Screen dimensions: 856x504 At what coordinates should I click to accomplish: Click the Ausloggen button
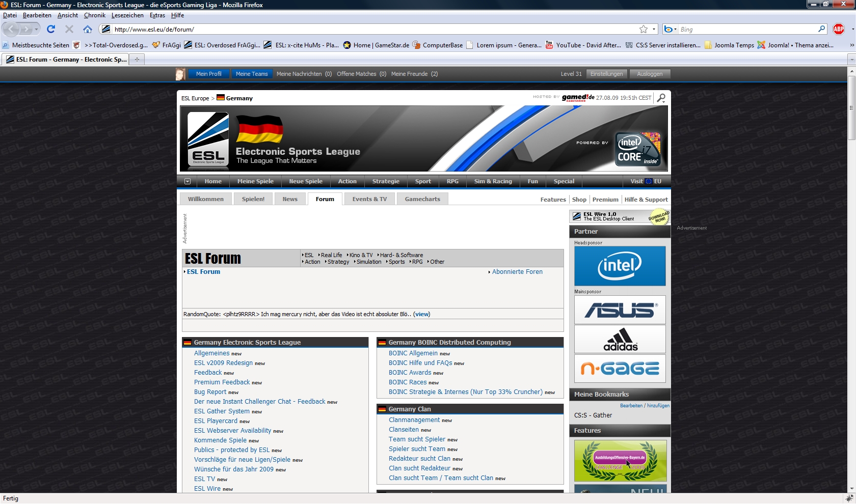point(650,74)
